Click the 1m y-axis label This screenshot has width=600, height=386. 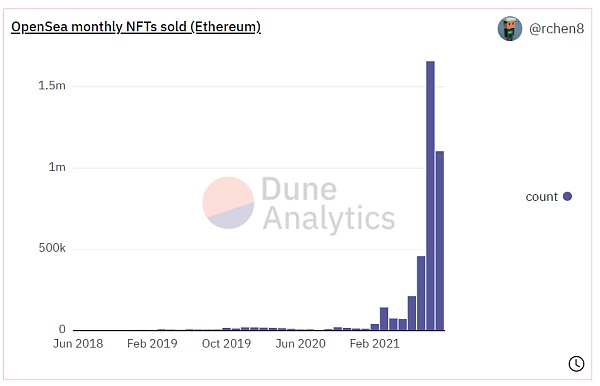57,167
